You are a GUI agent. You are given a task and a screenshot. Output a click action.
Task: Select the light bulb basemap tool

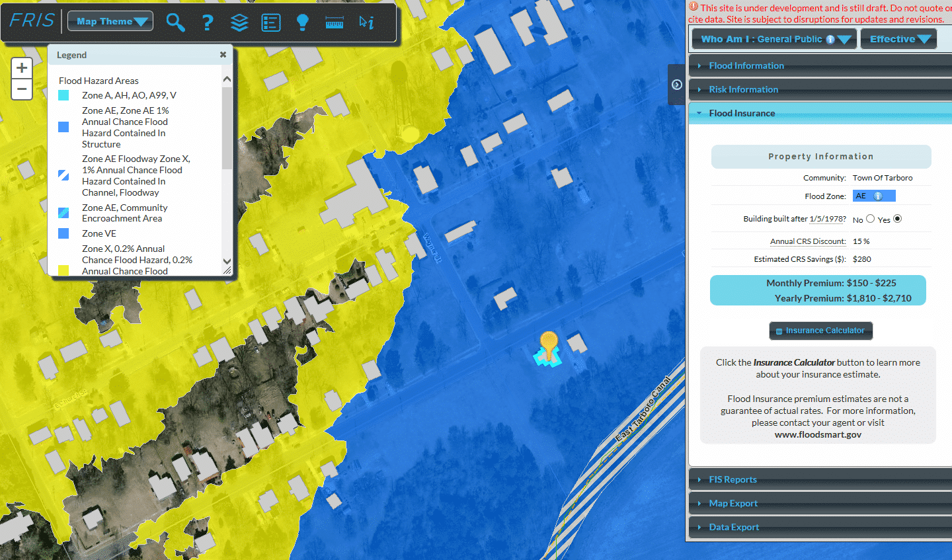click(303, 21)
